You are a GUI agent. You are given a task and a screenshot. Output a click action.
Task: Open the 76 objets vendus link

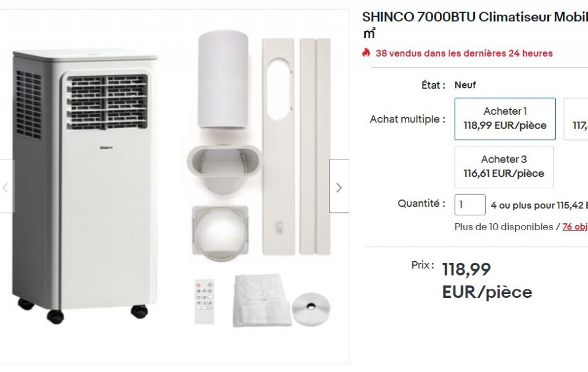tap(575, 227)
